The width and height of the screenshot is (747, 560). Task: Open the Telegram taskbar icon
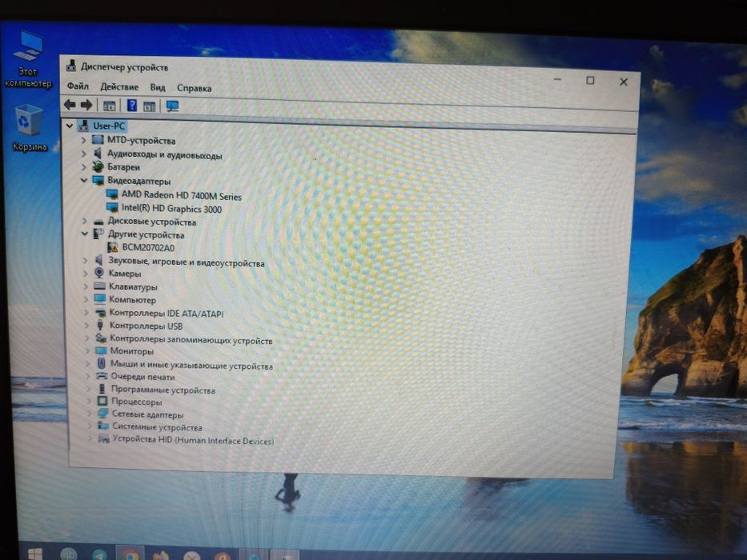(99, 554)
